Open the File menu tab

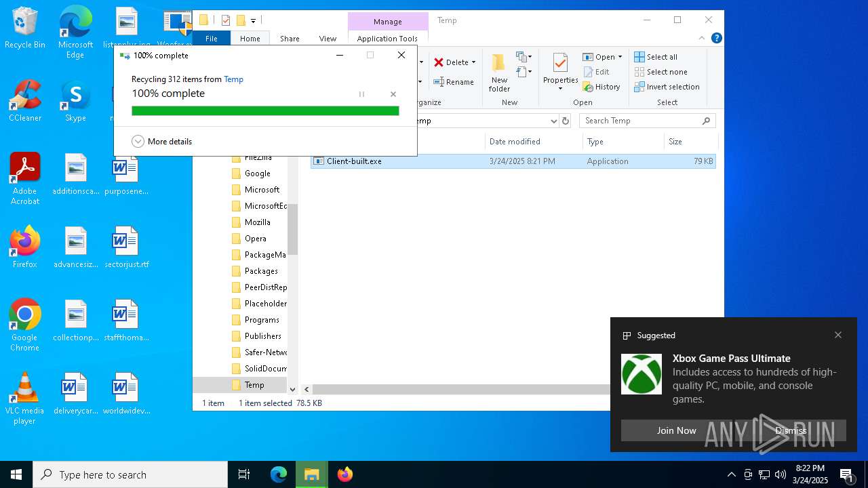212,39
